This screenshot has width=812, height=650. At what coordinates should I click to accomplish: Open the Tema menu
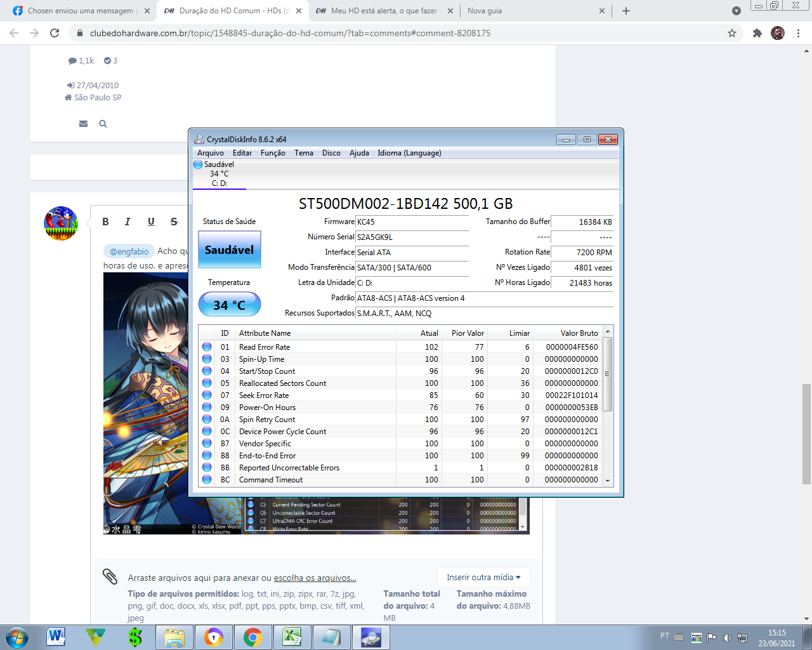[304, 153]
